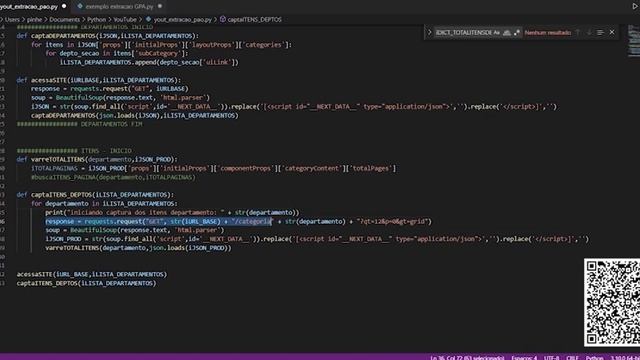This screenshot has width=640, height=360.
Task: Switch to exemplo extracao GPA.py tab
Action: click(x=119, y=7)
